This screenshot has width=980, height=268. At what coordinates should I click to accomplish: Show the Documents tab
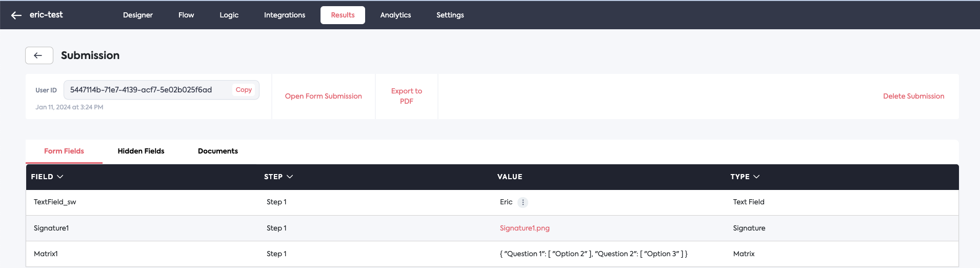(218, 151)
